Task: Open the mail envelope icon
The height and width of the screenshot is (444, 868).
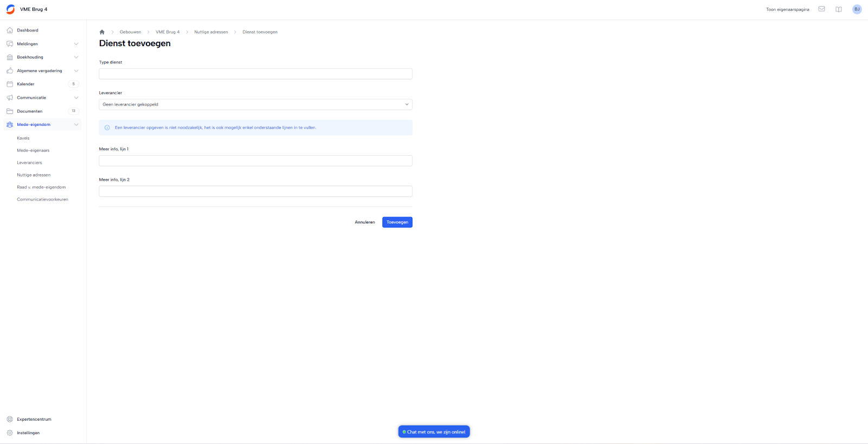Action: pos(821,9)
